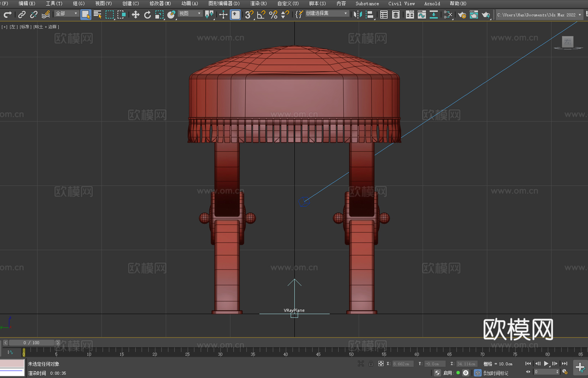The width and height of the screenshot is (588, 378).
Task: Toggle the Angle Snap button
Action: (x=261, y=14)
